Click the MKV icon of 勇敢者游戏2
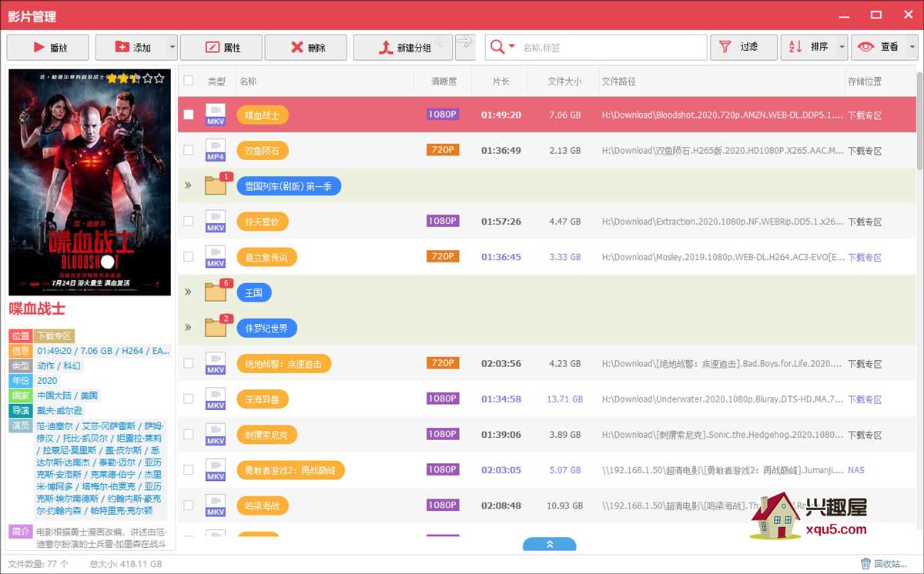This screenshot has width=924, height=574. pyautogui.click(x=216, y=469)
